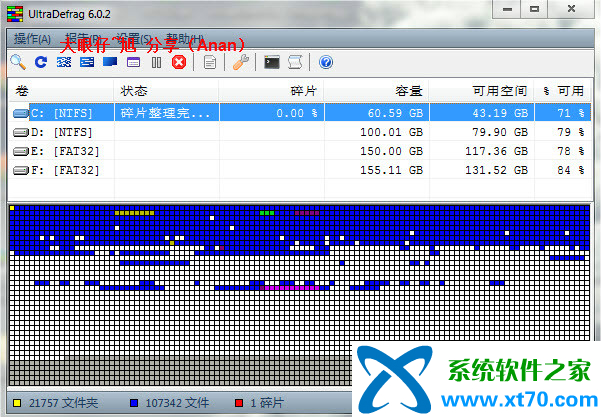
Task: Select the E: [FAT32] volume row
Action: pos(300,151)
